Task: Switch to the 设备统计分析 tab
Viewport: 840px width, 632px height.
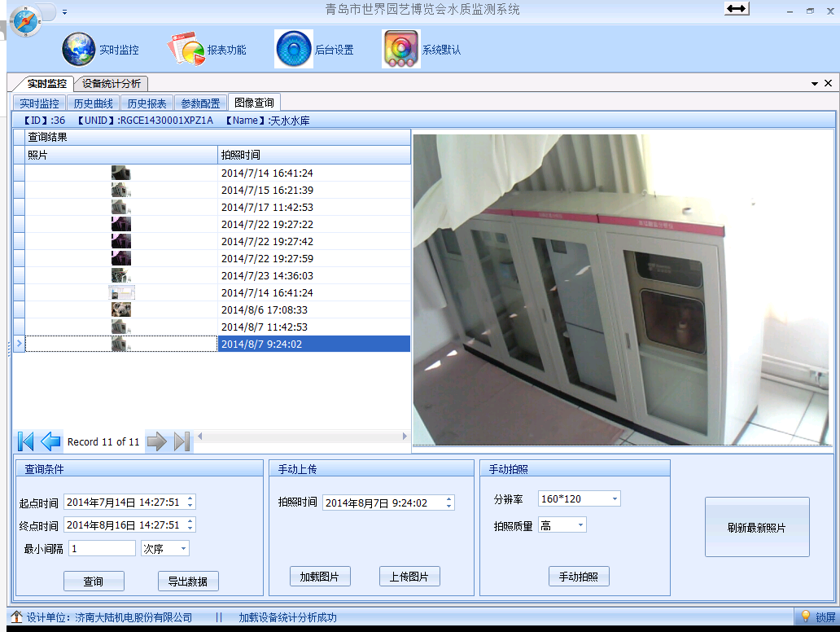Action: [111, 83]
